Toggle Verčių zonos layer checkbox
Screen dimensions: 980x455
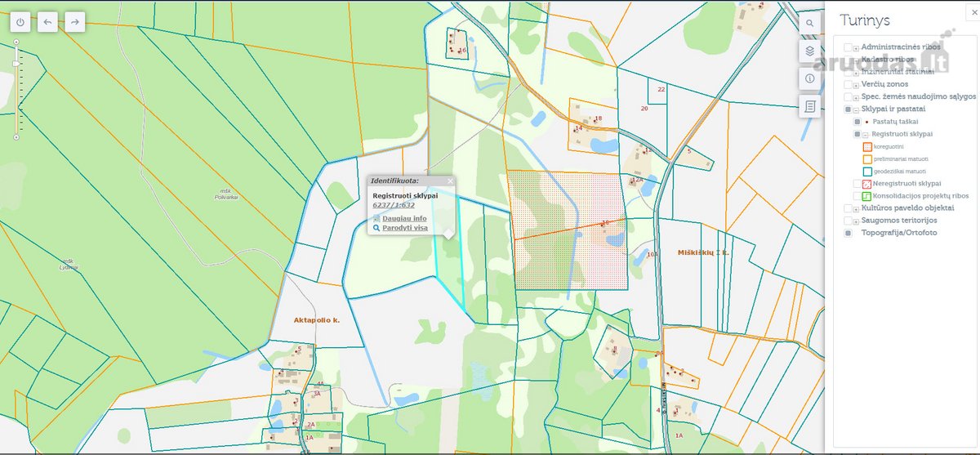[x=848, y=84]
